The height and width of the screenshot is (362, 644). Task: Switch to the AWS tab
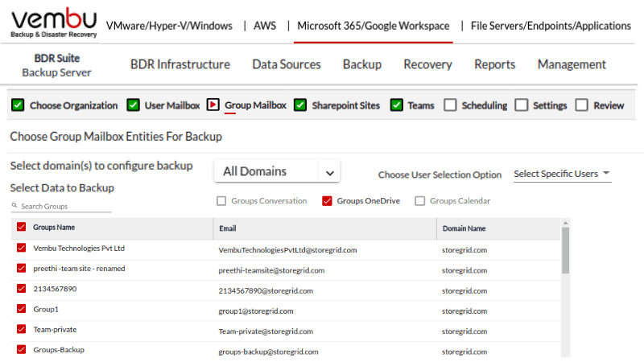click(x=265, y=26)
